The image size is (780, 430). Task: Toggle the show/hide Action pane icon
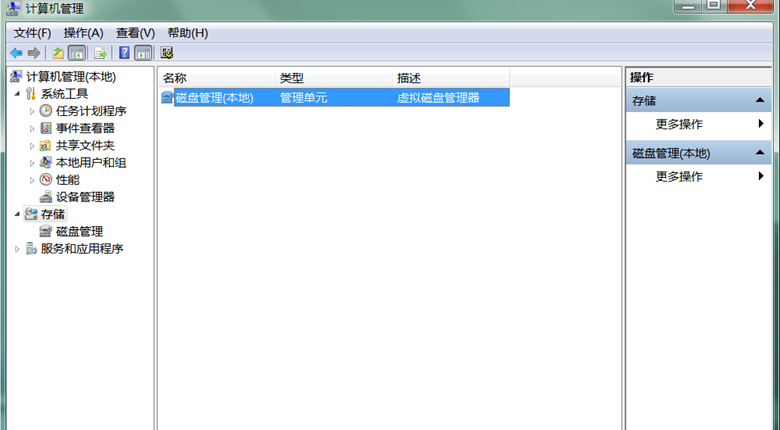pos(143,53)
